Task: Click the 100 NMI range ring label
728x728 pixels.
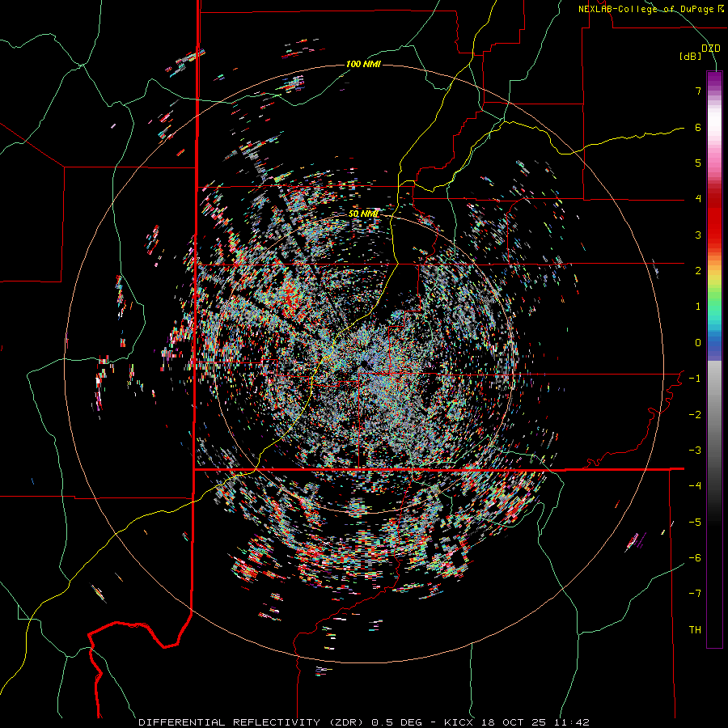Action: point(363,64)
